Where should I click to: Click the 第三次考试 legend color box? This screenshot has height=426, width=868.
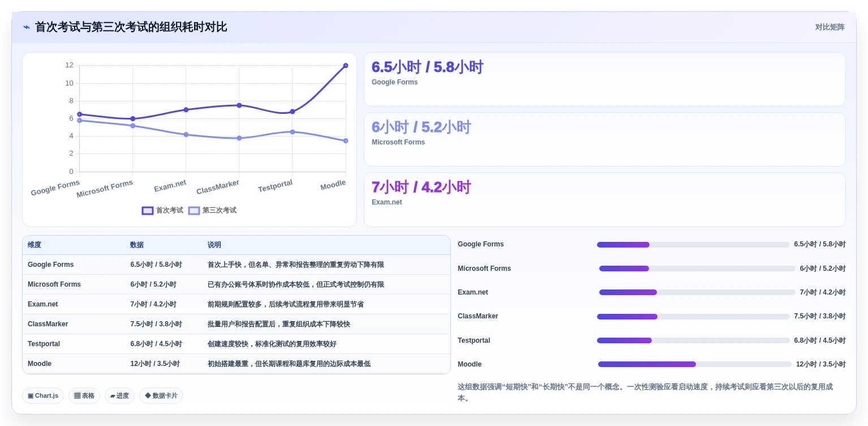click(x=194, y=211)
